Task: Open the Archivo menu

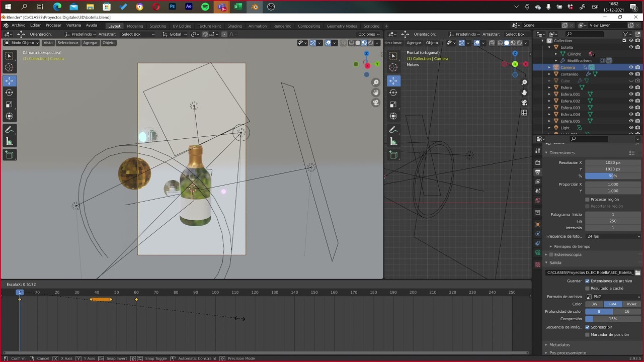Action: pos(18,25)
